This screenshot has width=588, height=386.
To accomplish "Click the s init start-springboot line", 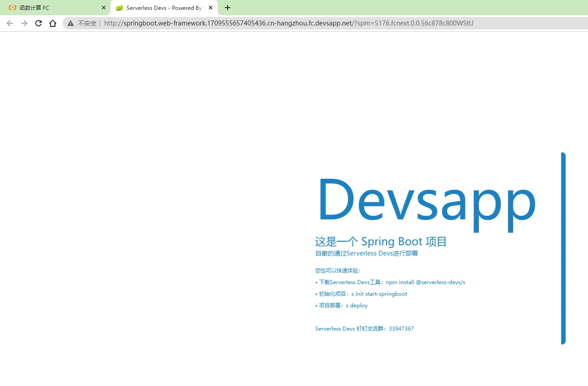I will tap(361, 294).
